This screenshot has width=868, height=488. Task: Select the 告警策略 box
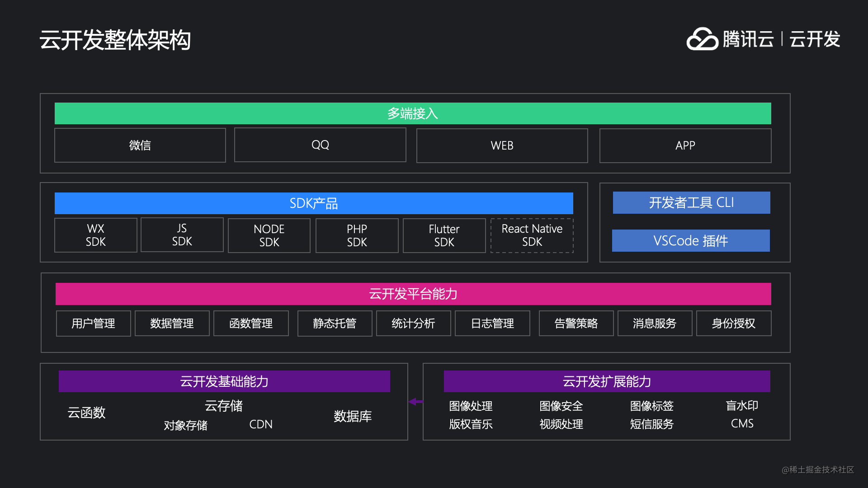point(576,324)
